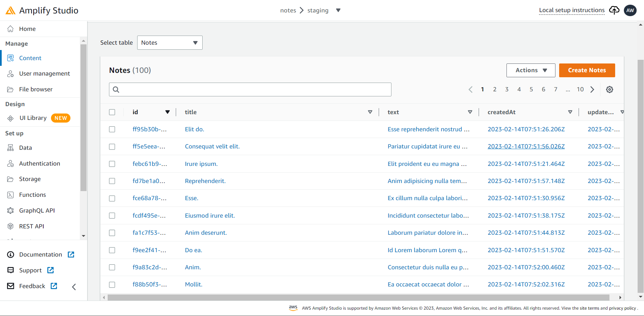Sort by the updatedAt column arrow

pyautogui.click(x=622, y=112)
